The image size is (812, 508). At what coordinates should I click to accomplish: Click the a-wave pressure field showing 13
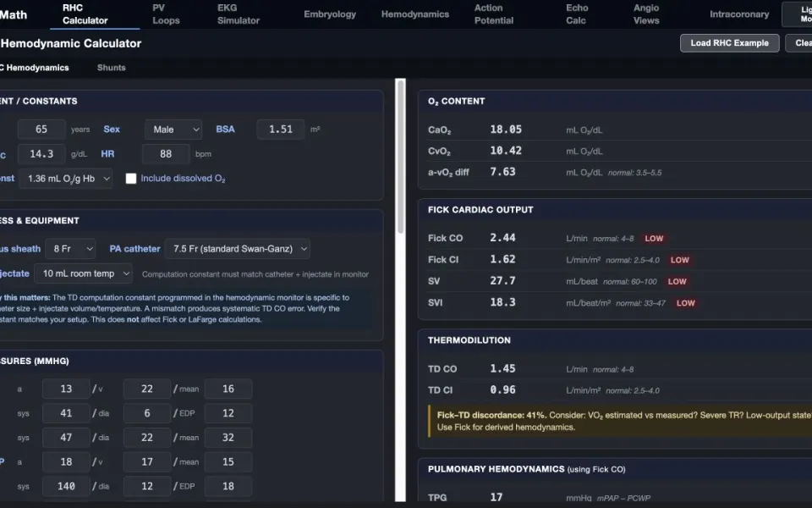(x=66, y=389)
